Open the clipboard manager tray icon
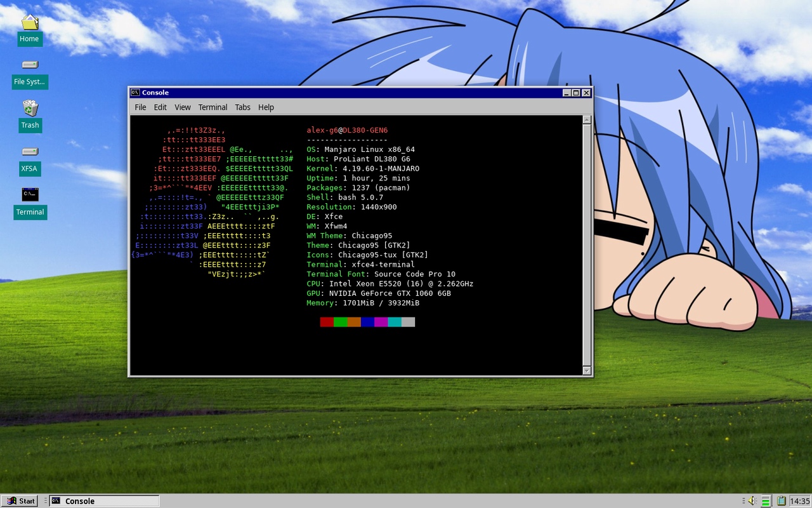812x508 pixels. coord(781,501)
